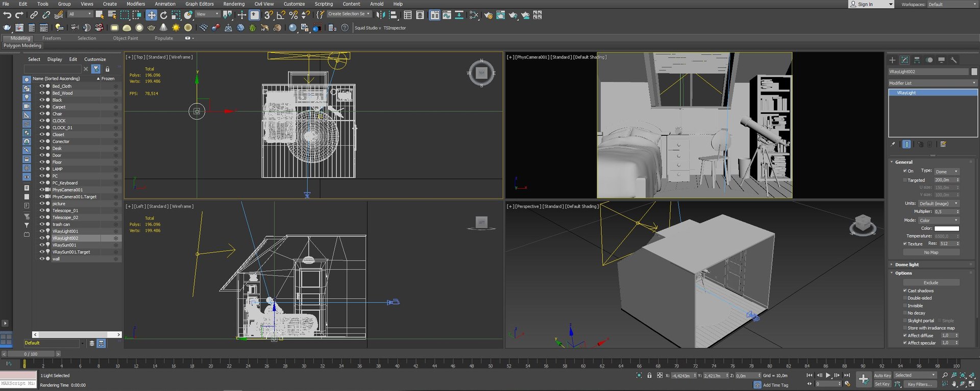Open the Selected key filter dropdown
The image size is (980, 391).
tap(916, 375)
